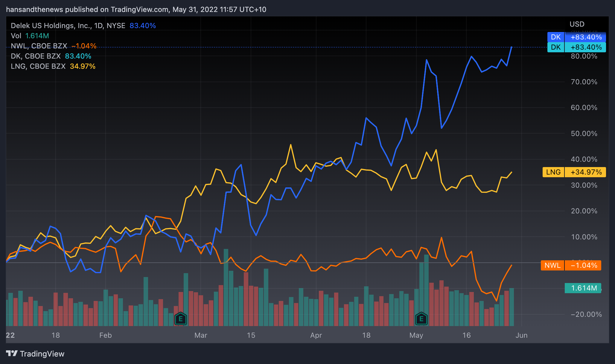Select the DK, CBOE BZX legend entry
The image size is (615, 364).
[36, 56]
